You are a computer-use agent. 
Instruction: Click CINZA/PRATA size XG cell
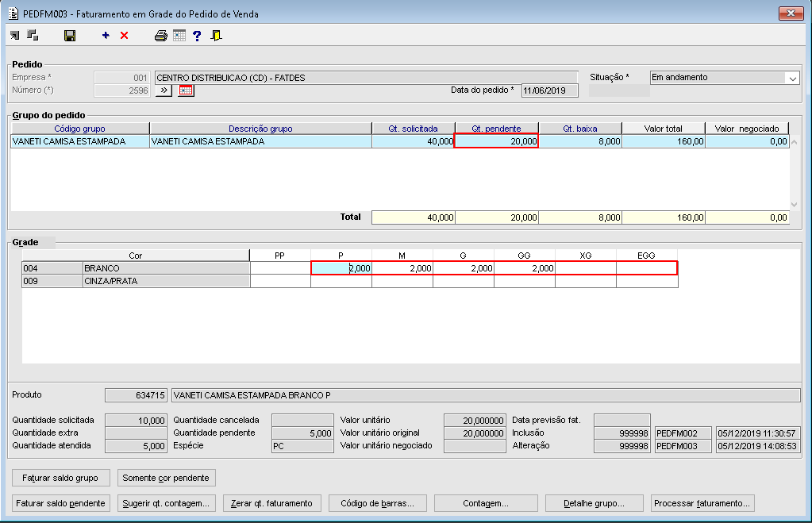(x=586, y=281)
